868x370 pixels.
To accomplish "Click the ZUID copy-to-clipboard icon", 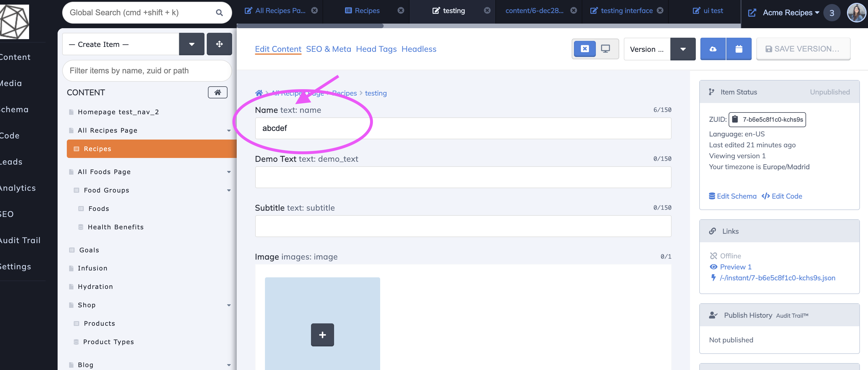I will (x=735, y=119).
